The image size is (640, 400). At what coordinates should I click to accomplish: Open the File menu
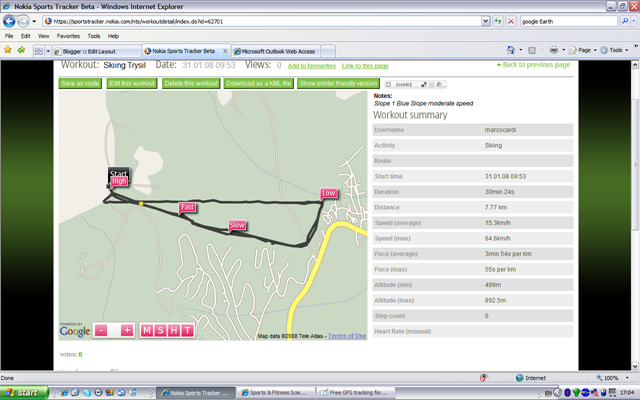pyautogui.click(x=9, y=36)
